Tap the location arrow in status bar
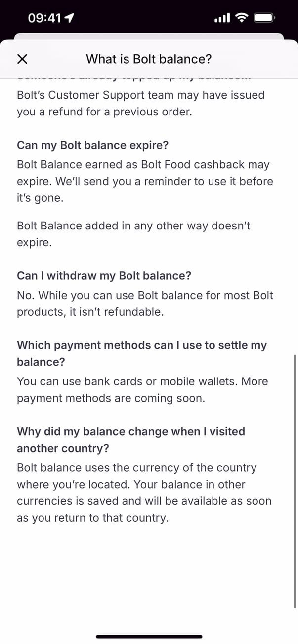This screenshot has height=644, width=298. pyautogui.click(x=69, y=18)
